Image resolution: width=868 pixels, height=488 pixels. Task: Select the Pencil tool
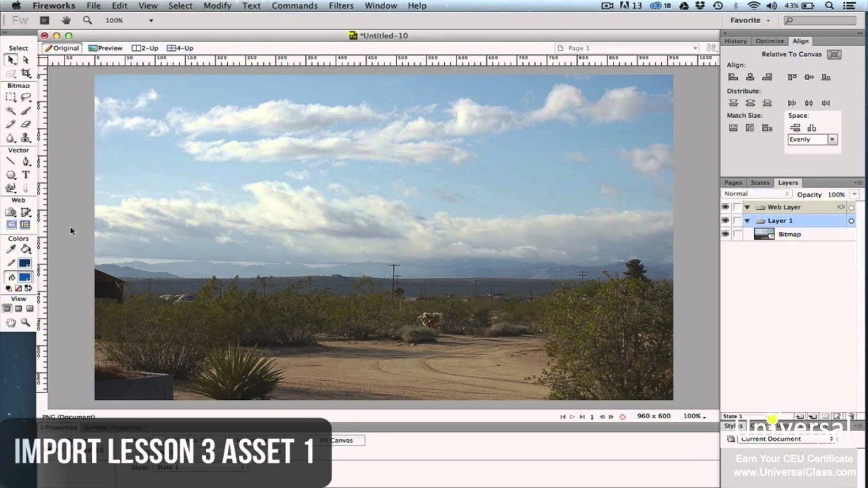coord(11,124)
